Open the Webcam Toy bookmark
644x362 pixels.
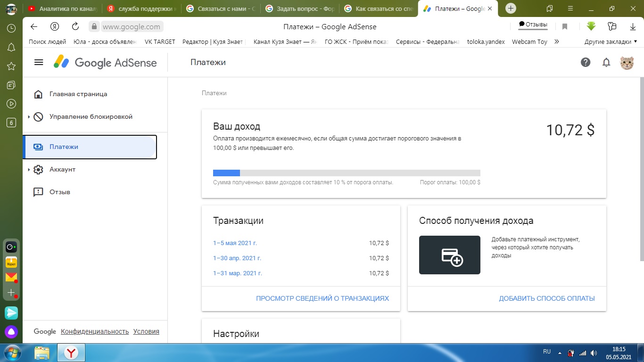pos(529,41)
